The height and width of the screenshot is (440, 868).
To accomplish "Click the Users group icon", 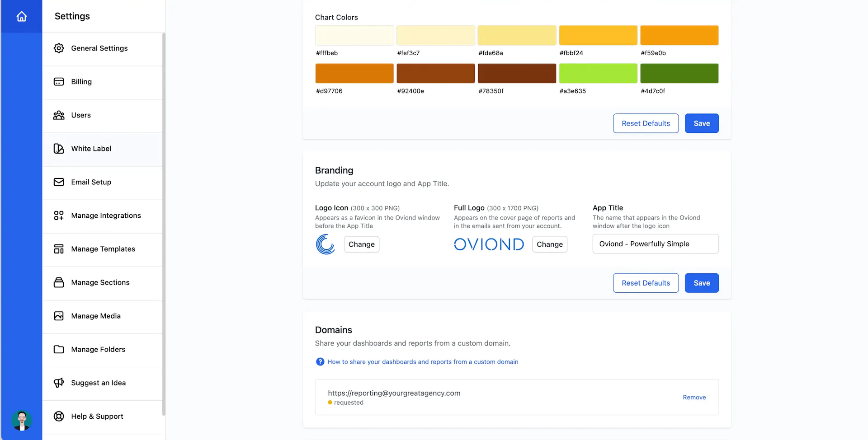I will pyautogui.click(x=59, y=115).
